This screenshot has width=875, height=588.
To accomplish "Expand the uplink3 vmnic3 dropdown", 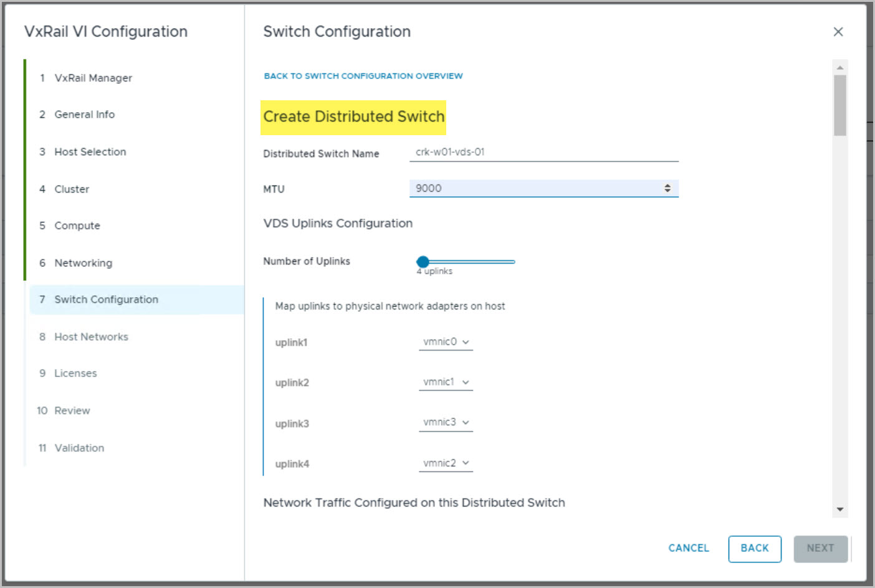I will coord(446,423).
